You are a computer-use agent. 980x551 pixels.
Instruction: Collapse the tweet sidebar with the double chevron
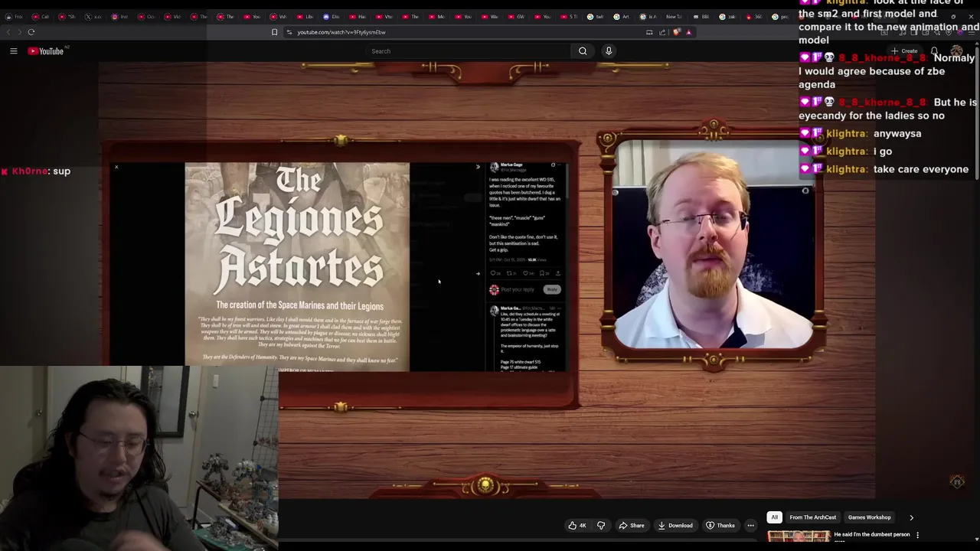[478, 167]
